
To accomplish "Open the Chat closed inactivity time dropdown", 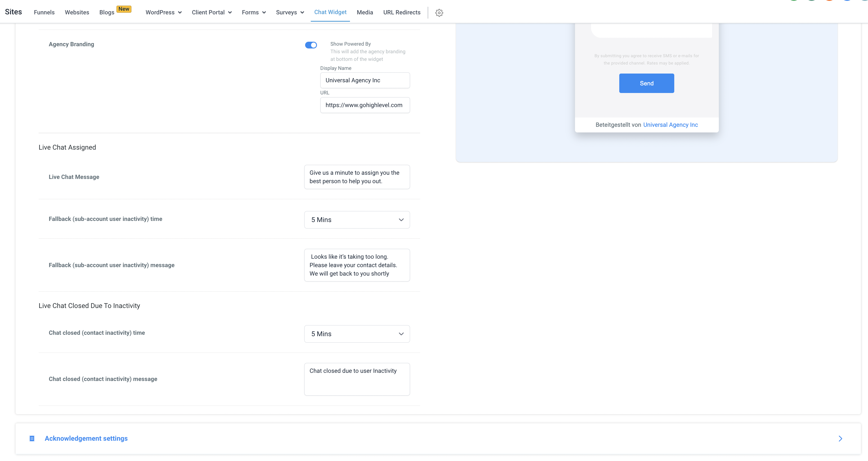I will [357, 334].
